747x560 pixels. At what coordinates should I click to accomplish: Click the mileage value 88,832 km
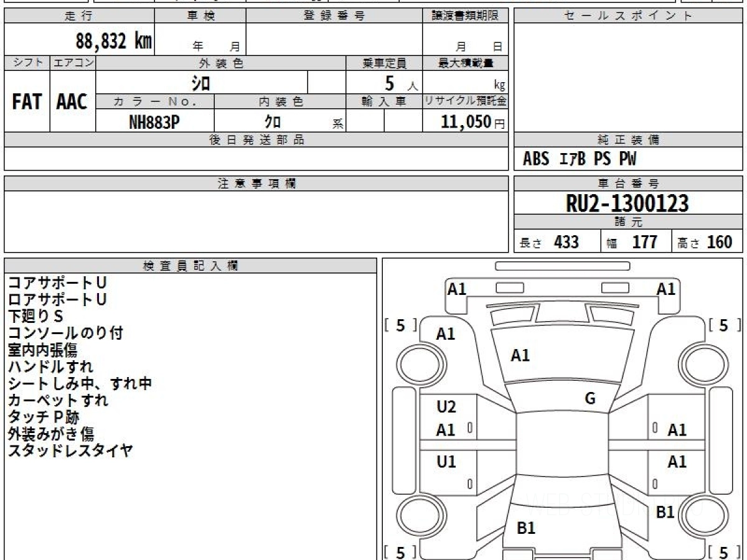coord(114,41)
